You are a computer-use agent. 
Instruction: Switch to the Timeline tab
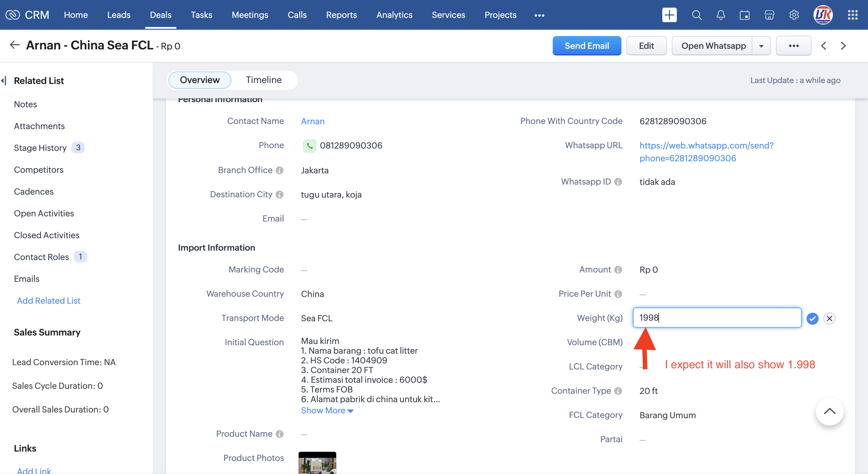(x=263, y=80)
